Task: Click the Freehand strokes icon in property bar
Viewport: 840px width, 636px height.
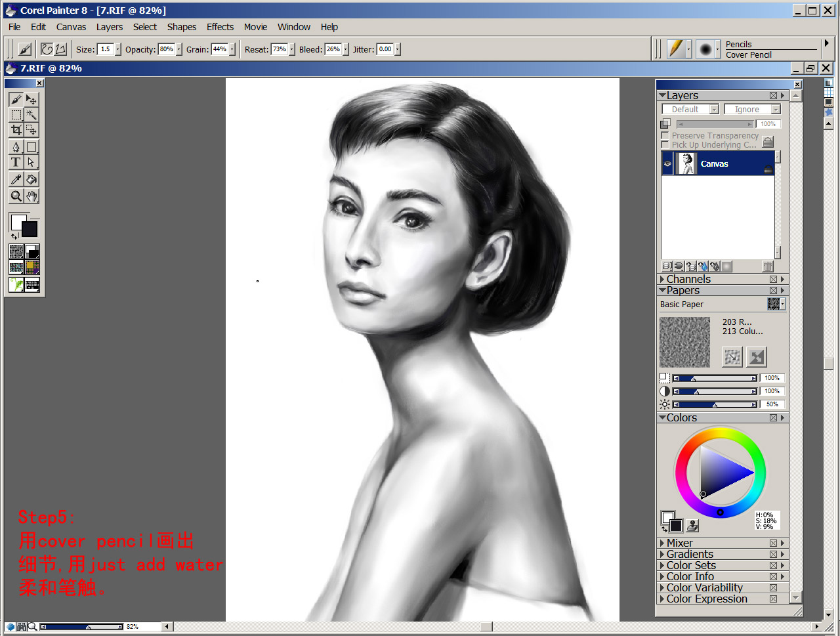Action: point(46,49)
